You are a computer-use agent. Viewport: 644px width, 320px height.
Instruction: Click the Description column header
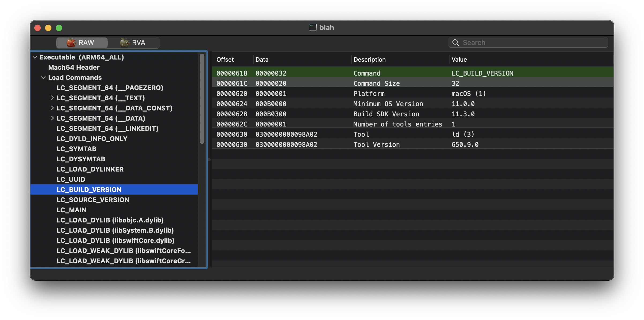pyautogui.click(x=370, y=59)
